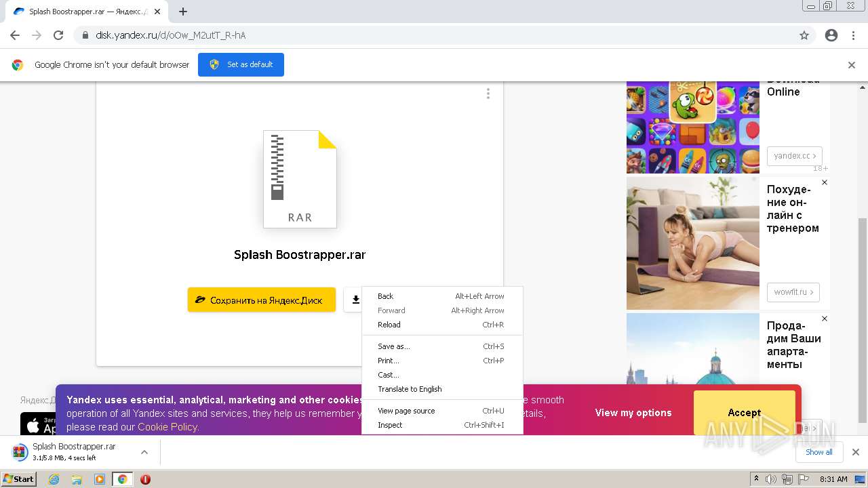Open the apartments ad image
This screenshot has height=488, width=868.
point(693,348)
